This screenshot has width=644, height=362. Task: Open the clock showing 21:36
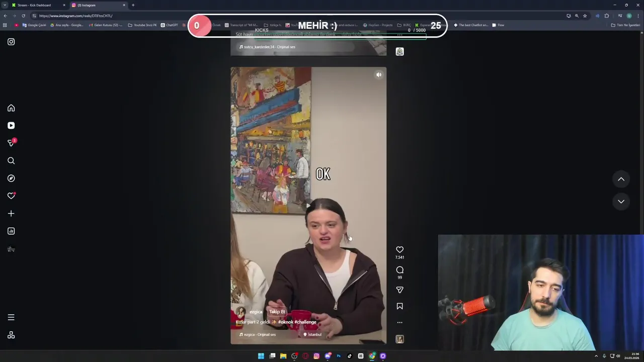pos(632,356)
